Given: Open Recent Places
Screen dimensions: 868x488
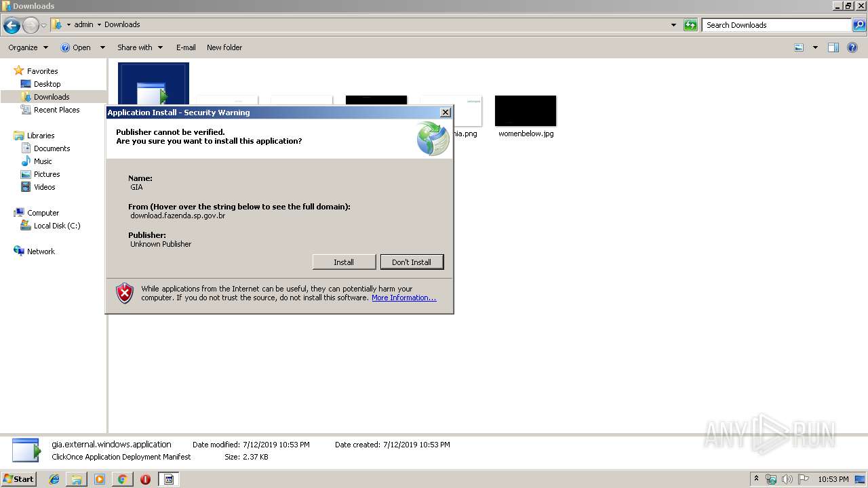Looking at the screenshot, I should tap(56, 110).
